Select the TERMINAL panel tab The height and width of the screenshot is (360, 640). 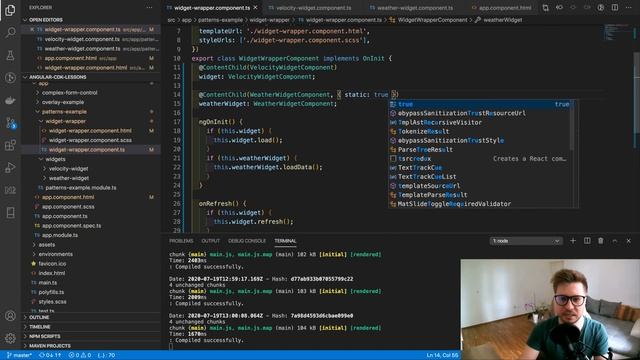(285, 241)
